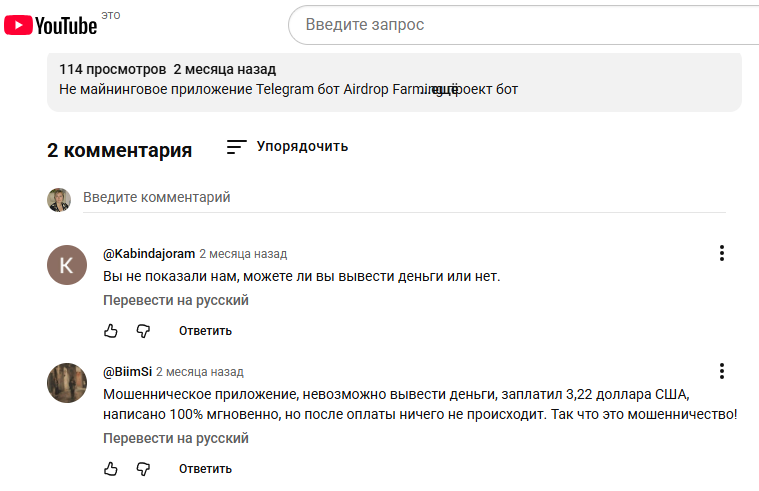Dislike the comment by @Kabindajoram
Image resolution: width=759 pixels, height=491 pixels.
[x=143, y=331]
